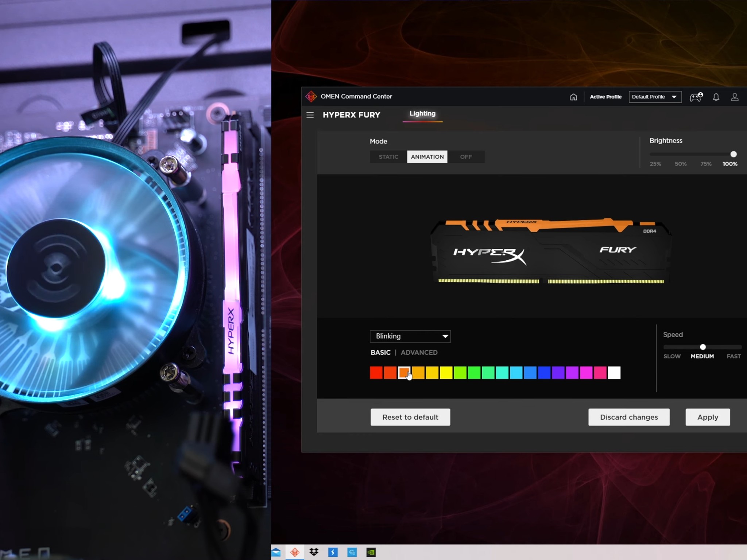This screenshot has width=747, height=560.
Task: Switch to ADVANCED color options
Action: tap(419, 353)
